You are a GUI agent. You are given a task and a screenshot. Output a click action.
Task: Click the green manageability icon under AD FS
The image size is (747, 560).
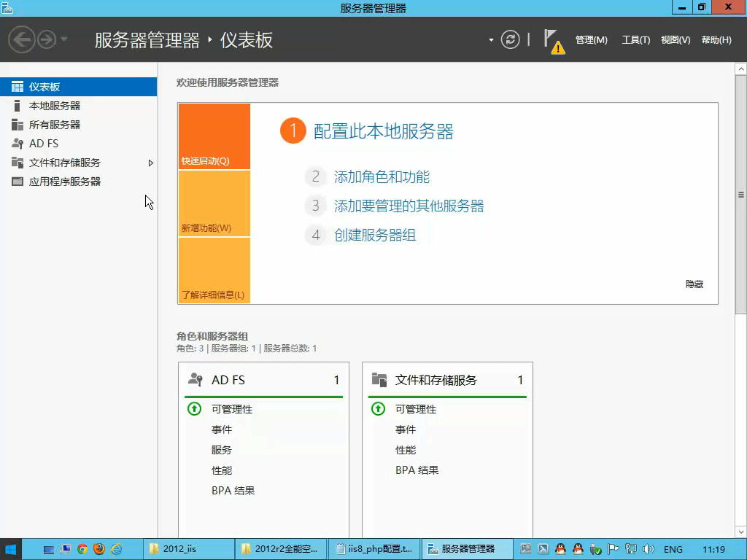[x=194, y=409]
